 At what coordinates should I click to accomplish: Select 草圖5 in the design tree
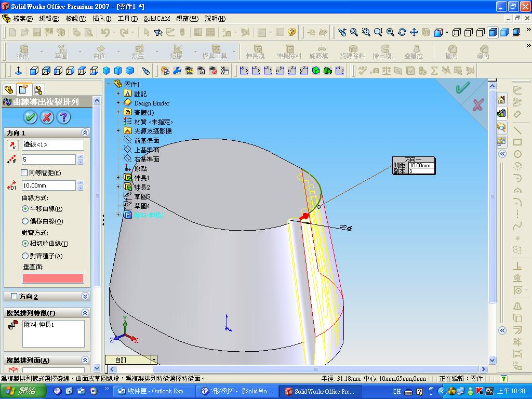coord(142,196)
